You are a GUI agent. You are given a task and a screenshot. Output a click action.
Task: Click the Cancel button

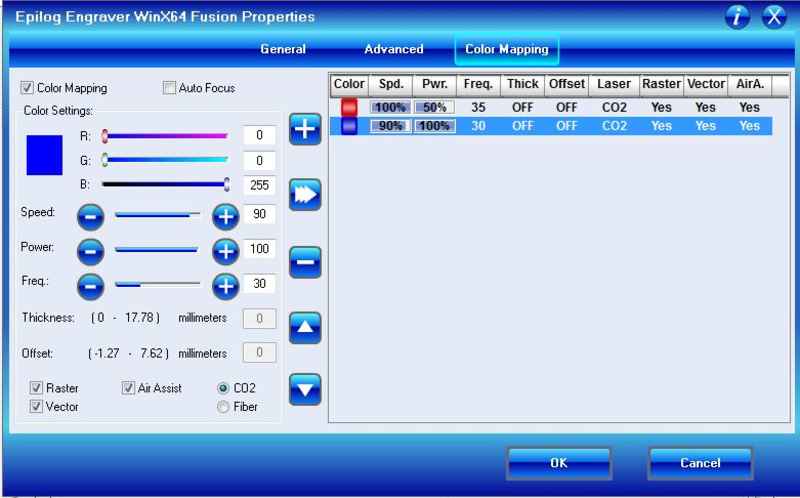pyautogui.click(x=700, y=463)
